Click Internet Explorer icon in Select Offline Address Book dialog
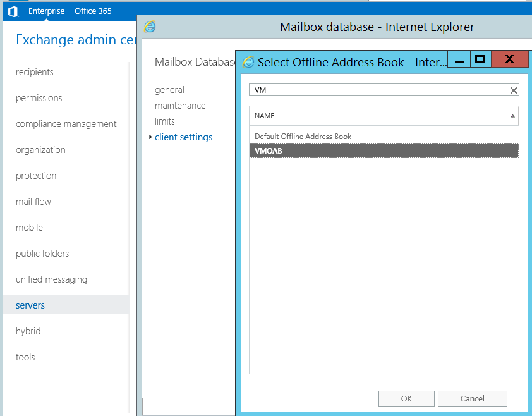The width and height of the screenshot is (532, 416). click(x=249, y=62)
